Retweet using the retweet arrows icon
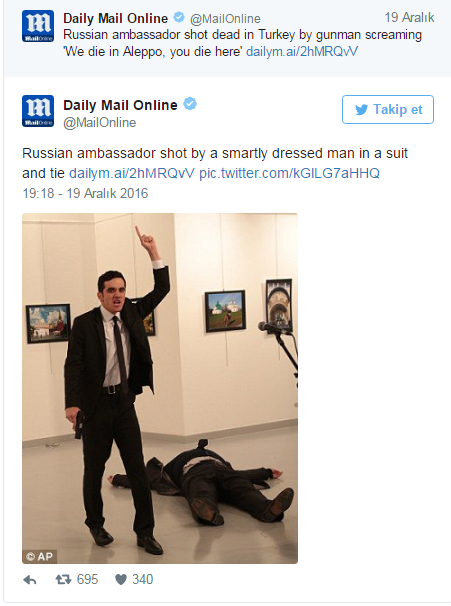 point(63,579)
